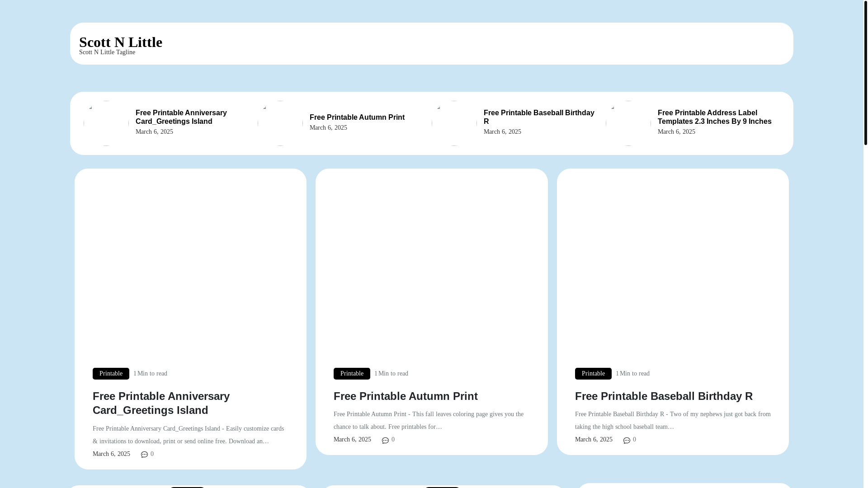Click March 6, 2025 date under top Anniversary Card link
This screenshot has width=868, height=488.
pos(154,132)
